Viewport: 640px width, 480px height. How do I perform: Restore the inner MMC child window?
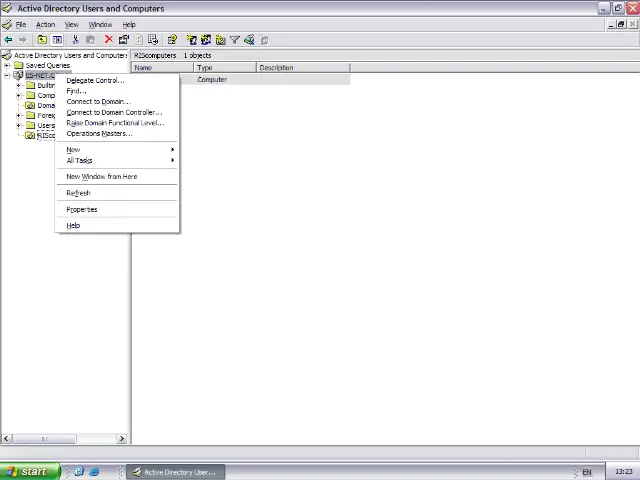[621, 24]
